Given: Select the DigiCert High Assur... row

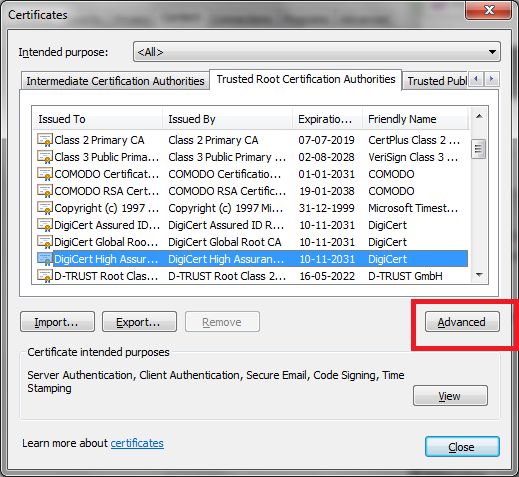Looking at the screenshot, I should point(250,259).
